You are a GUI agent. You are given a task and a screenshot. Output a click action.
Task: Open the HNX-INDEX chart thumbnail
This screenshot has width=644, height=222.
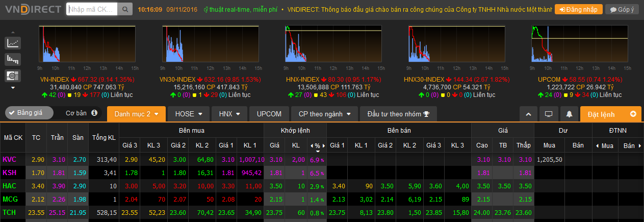point(333,45)
